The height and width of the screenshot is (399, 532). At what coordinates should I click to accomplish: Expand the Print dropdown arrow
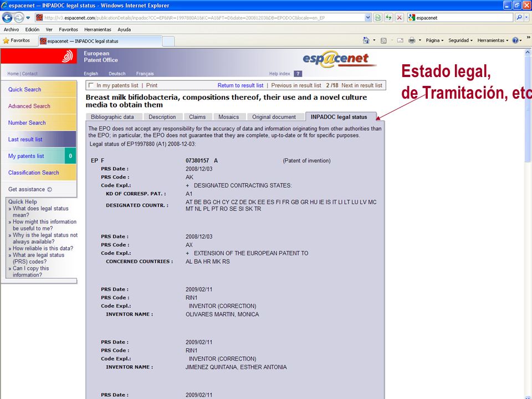point(420,40)
